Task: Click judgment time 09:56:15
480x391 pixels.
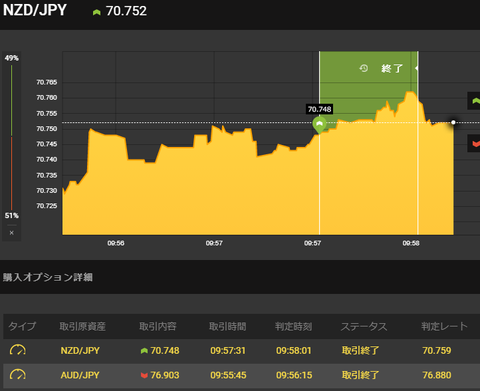Action: (294, 375)
